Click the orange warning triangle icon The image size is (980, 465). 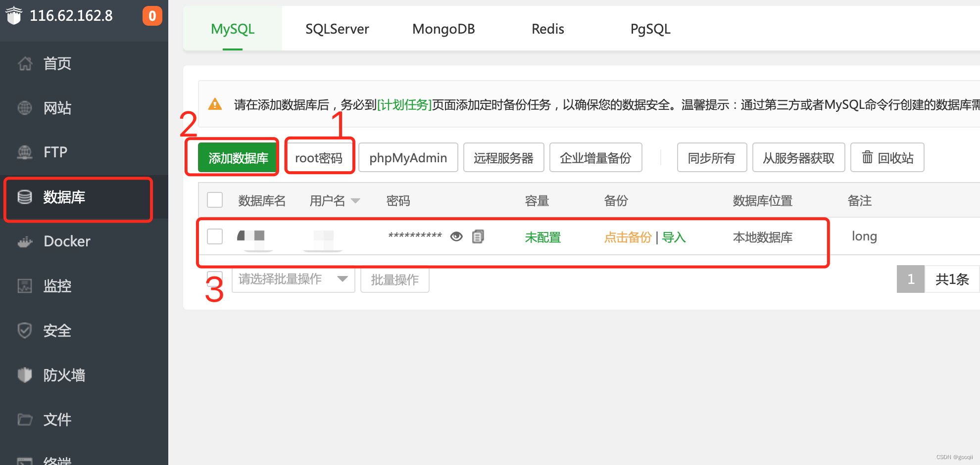[215, 104]
